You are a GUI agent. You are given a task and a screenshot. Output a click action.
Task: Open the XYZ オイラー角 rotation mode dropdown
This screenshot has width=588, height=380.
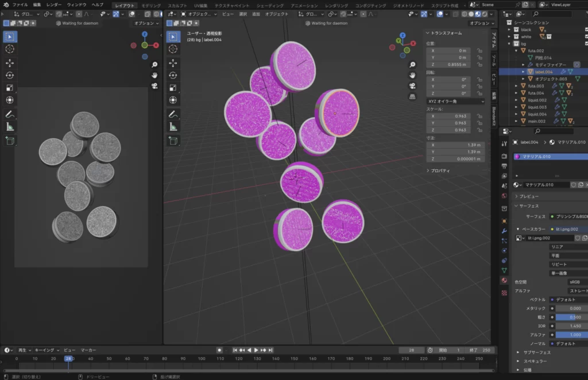pos(455,101)
